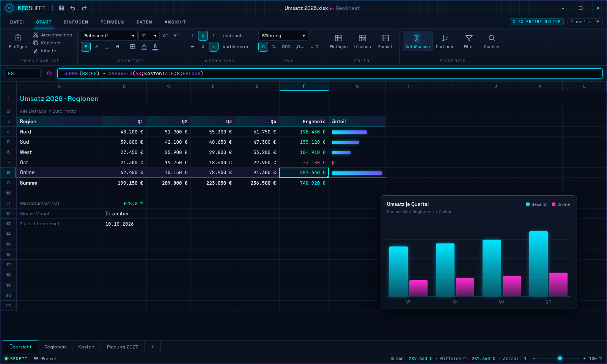Open the Bahnschrift font dropdown
The image size is (607, 364).
[x=109, y=36]
